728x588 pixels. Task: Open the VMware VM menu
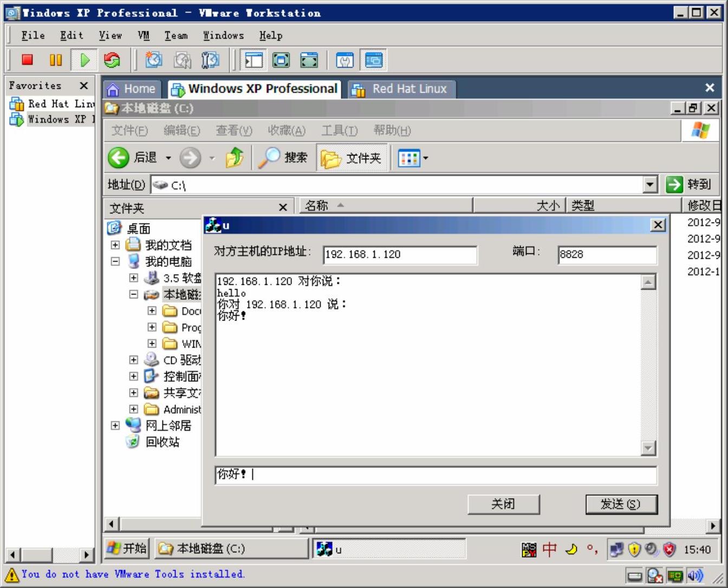coord(144,36)
